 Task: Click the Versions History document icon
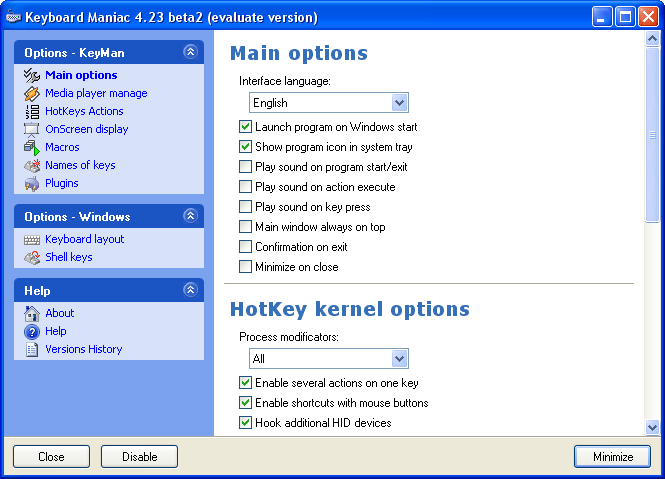coord(32,349)
